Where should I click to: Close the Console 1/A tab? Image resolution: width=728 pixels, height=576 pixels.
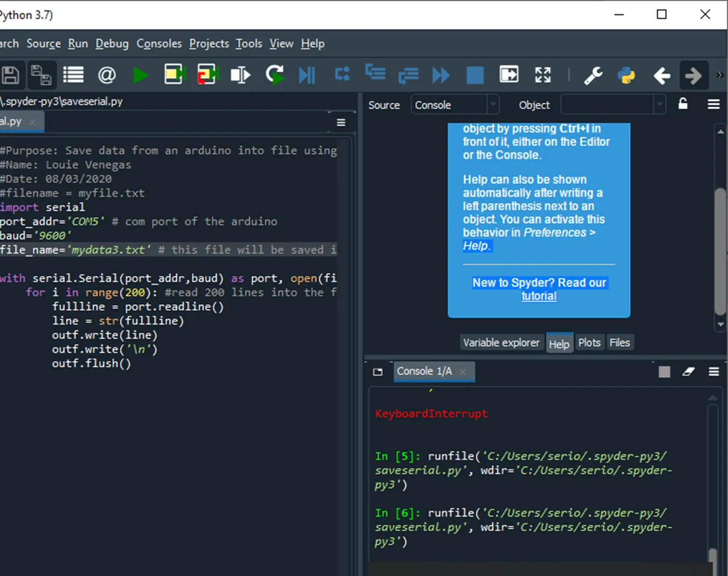click(x=463, y=372)
